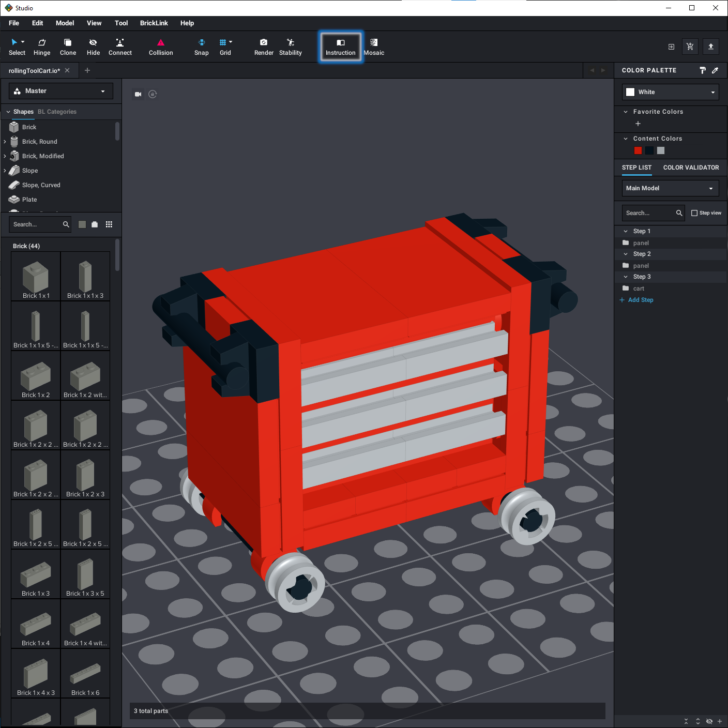Viewport: 728px width, 728px height.
Task: Open the viewport camera icon
Action: click(138, 94)
